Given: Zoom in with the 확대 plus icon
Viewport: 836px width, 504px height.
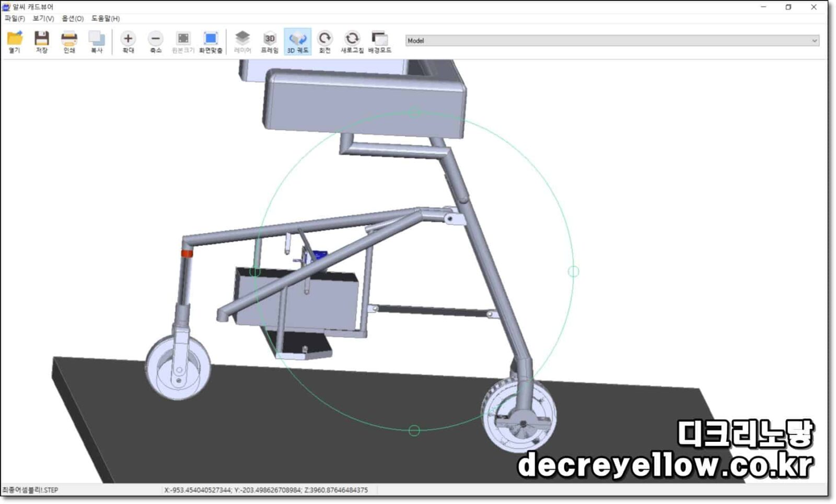Looking at the screenshot, I should pyautogui.click(x=128, y=39).
